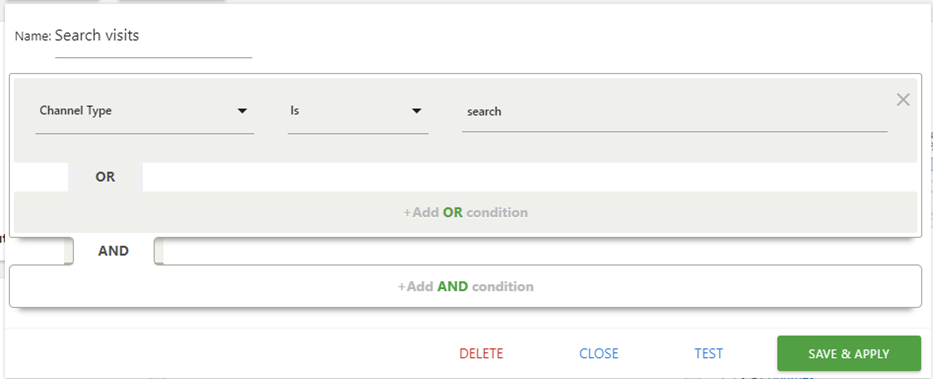The width and height of the screenshot is (933, 379).
Task: Click the Is operator text
Action: tap(295, 111)
